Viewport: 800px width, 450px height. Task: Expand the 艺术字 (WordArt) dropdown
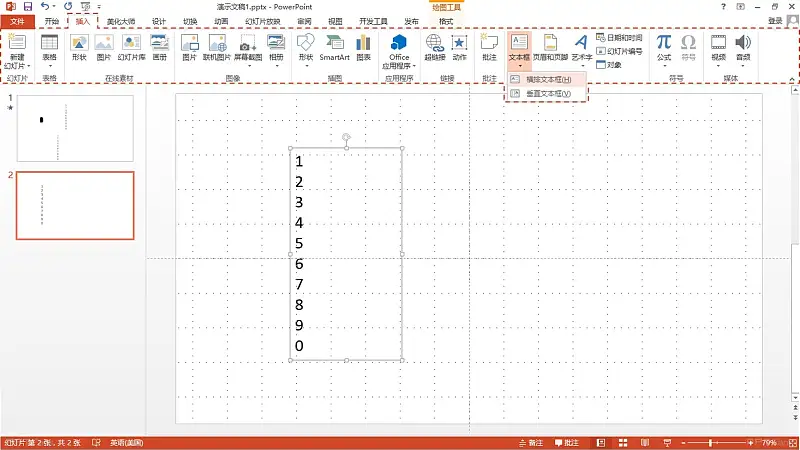(x=580, y=66)
